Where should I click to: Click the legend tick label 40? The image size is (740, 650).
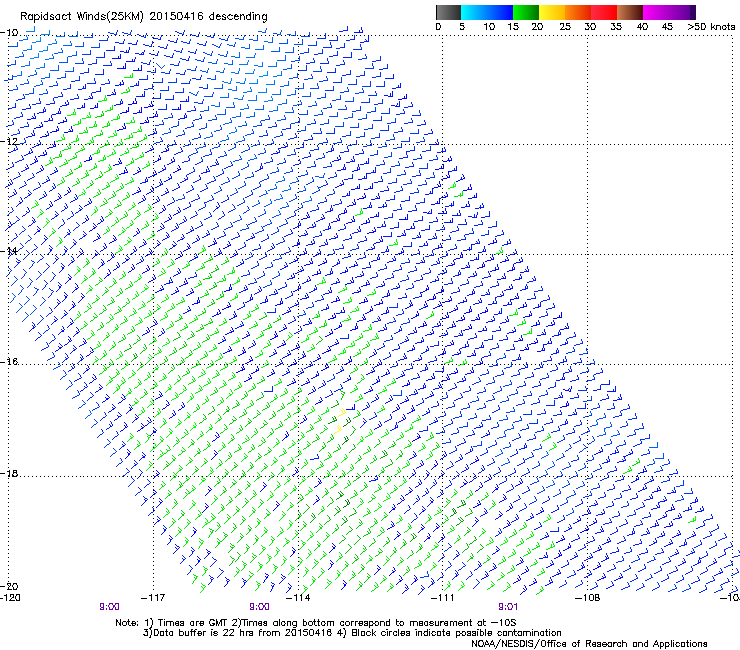[x=642, y=27]
